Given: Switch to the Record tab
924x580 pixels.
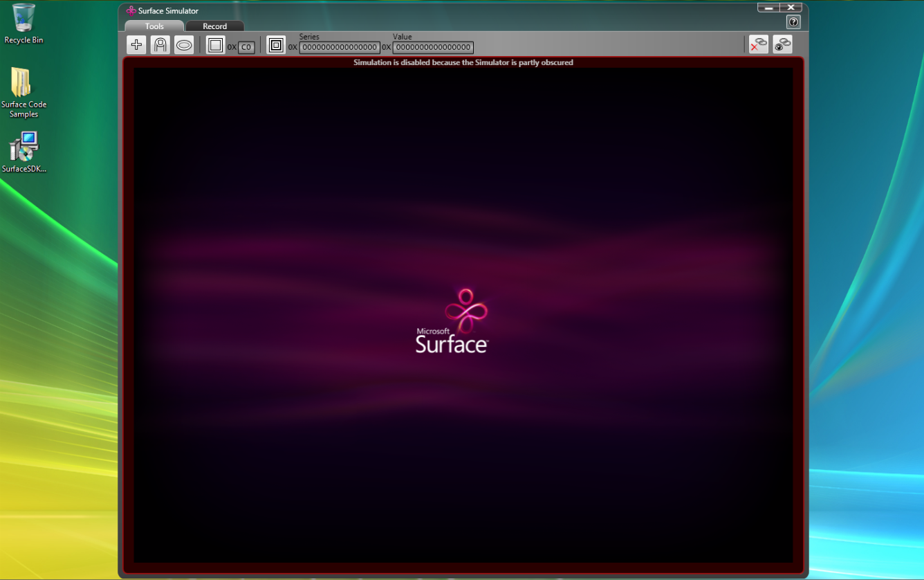Looking at the screenshot, I should 214,26.
